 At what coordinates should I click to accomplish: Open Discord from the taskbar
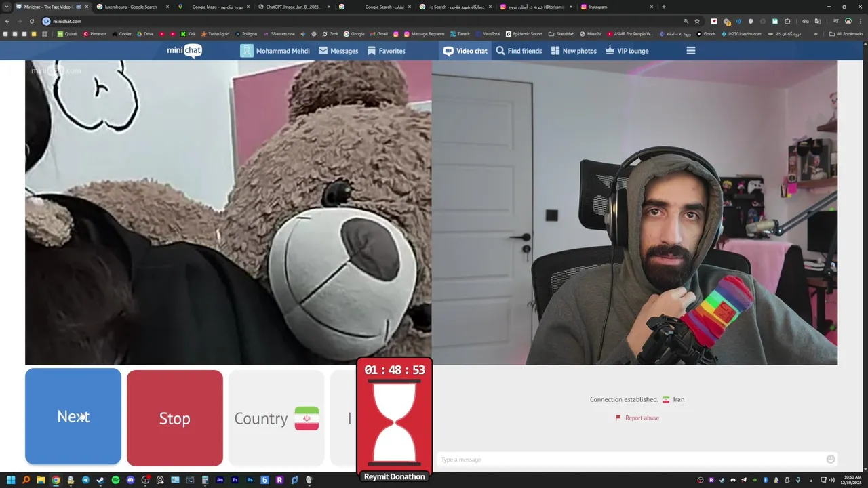[130, 480]
